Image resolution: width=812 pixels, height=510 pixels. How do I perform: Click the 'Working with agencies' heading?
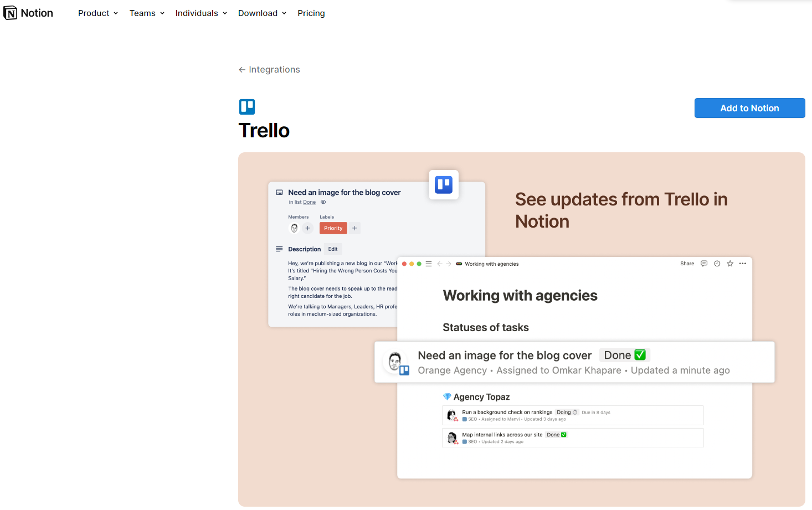520,296
